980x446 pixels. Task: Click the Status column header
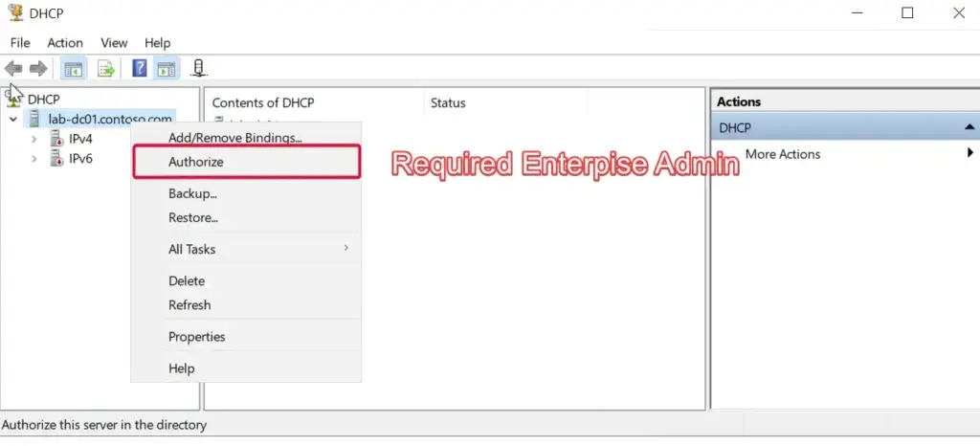click(448, 102)
